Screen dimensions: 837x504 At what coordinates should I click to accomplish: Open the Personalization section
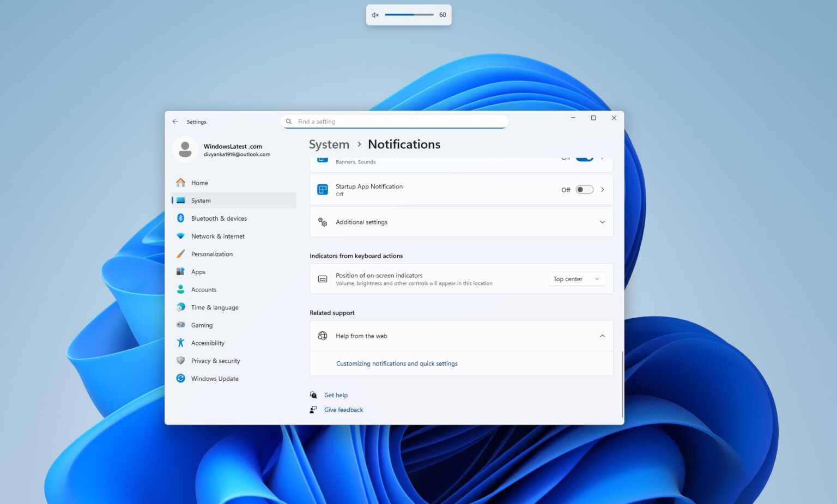[212, 254]
